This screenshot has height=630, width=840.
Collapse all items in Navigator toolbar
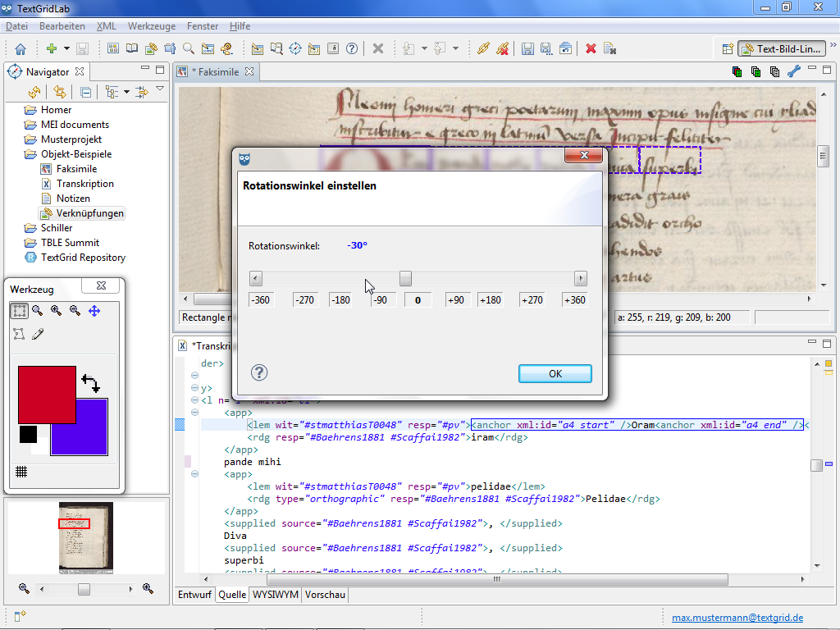(x=85, y=92)
